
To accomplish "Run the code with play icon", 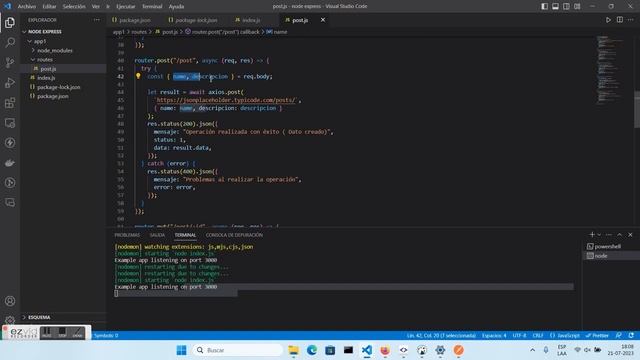I will (x=608, y=20).
